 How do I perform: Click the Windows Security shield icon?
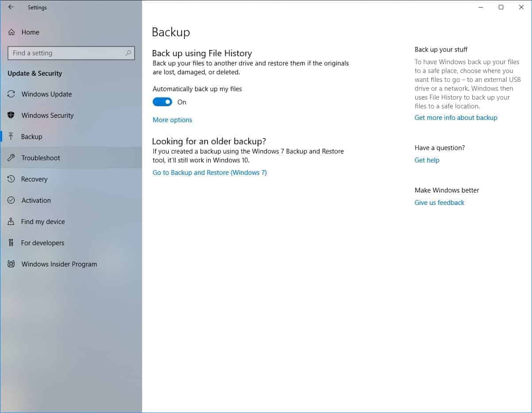click(12, 116)
